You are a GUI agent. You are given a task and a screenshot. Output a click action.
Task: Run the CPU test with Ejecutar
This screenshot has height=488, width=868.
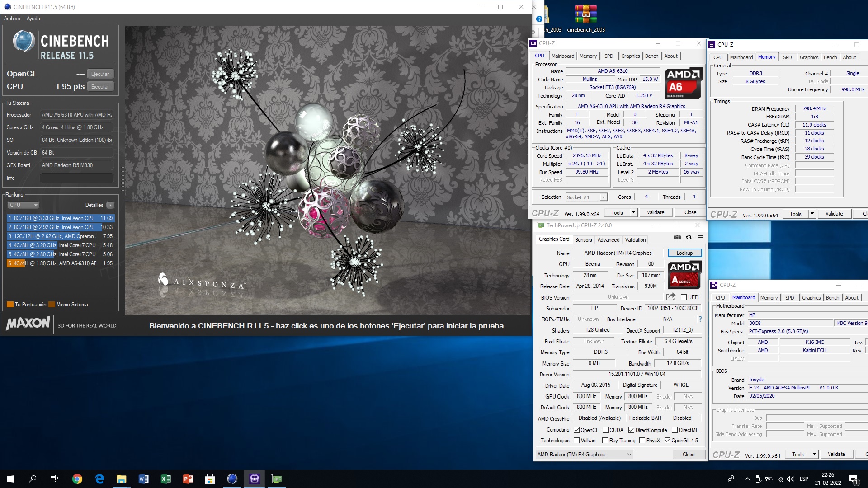tap(100, 87)
